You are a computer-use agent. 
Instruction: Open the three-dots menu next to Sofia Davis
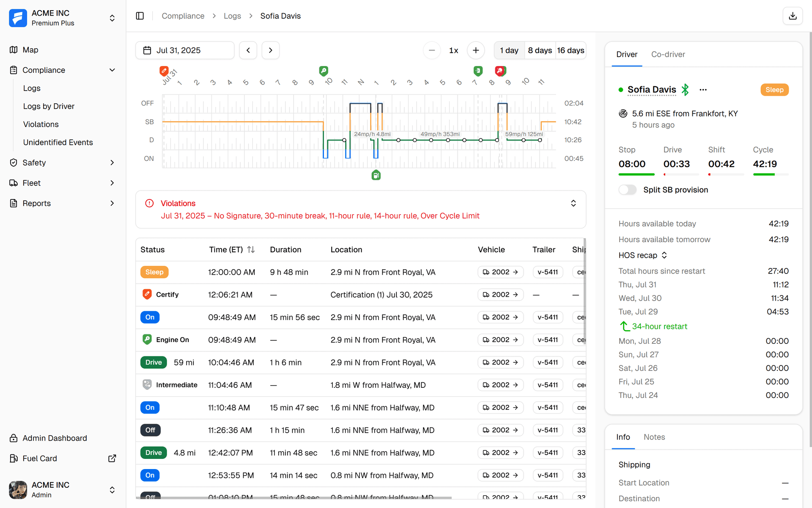pos(703,90)
